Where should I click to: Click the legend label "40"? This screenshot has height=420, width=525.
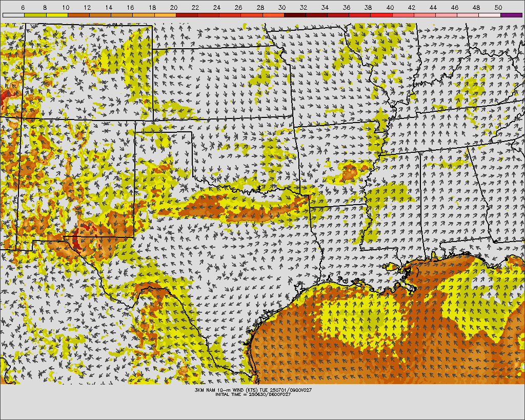click(390, 7)
